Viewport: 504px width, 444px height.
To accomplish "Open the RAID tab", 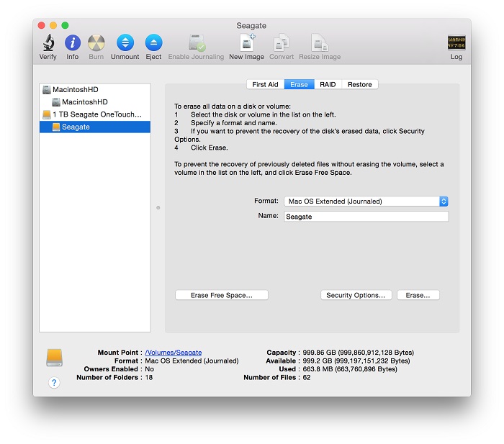I will pyautogui.click(x=328, y=84).
